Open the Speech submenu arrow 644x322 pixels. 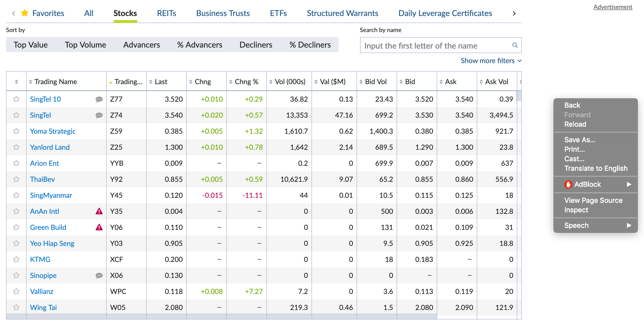pos(629,225)
